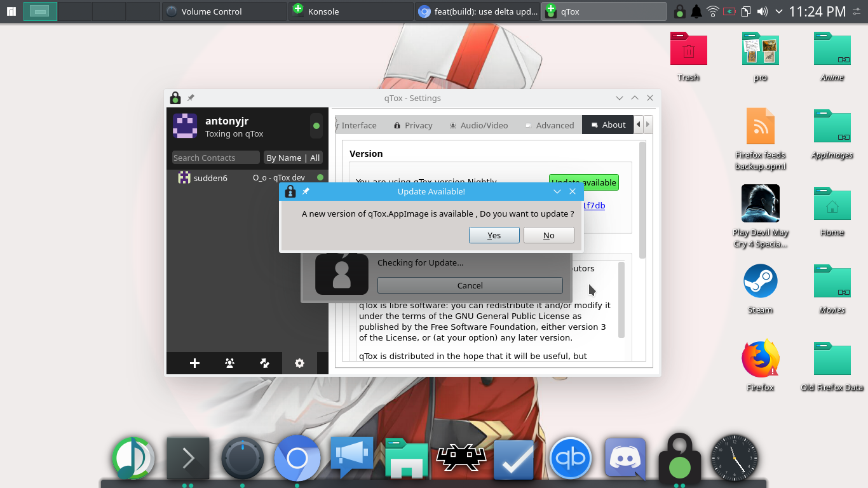
Task: Select the active virtual desktop in pager
Action: point(40,11)
